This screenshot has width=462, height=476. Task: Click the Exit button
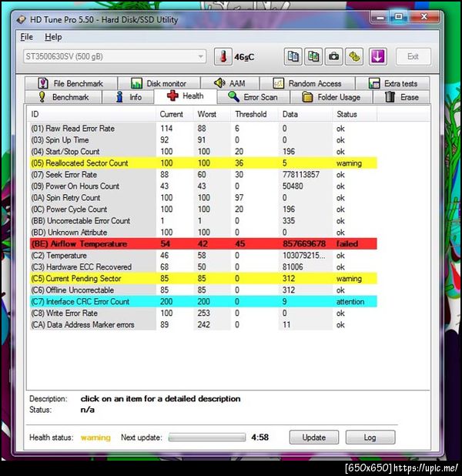click(413, 56)
